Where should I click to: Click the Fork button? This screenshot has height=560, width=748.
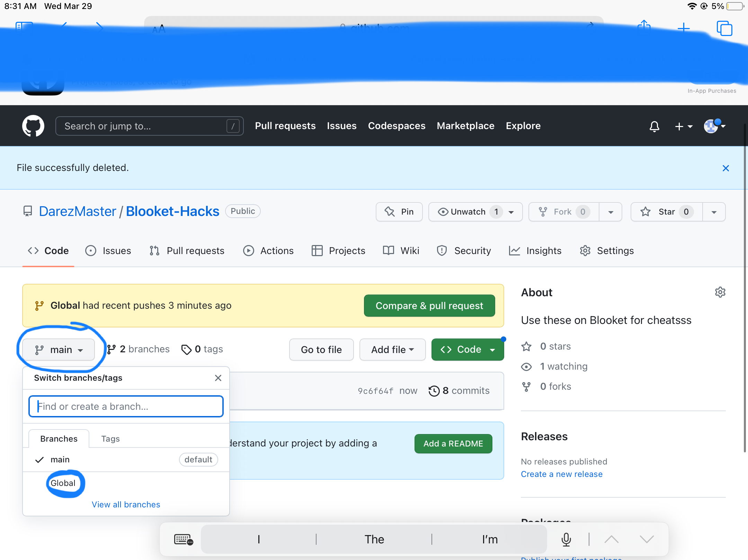[x=564, y=212]
